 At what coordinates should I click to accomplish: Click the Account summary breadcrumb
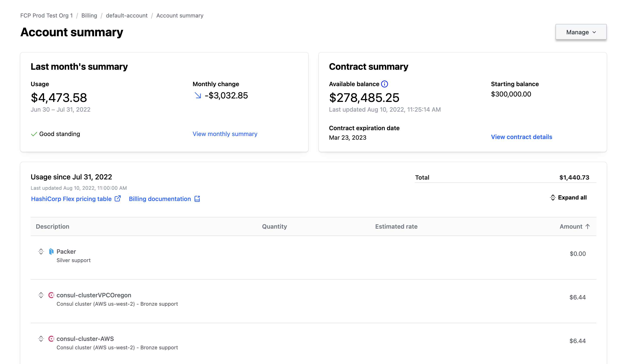click(180, 15)
